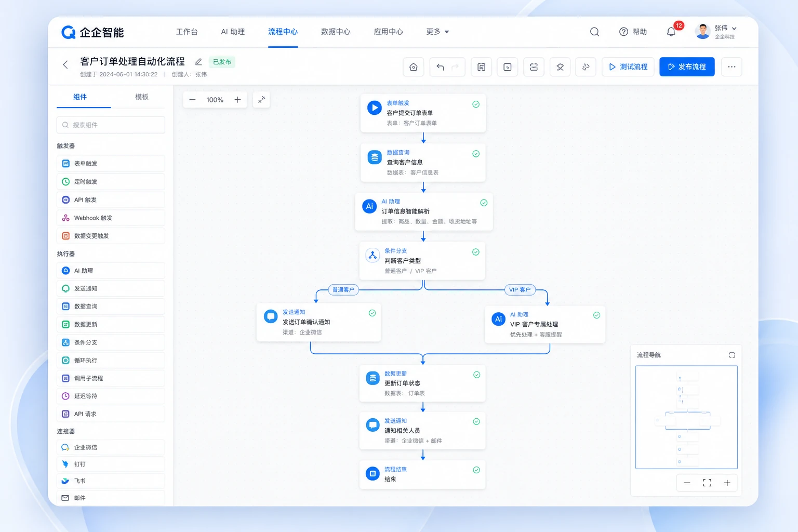798x532 pixels.
Task: Click branch icon on 判断客户类型 node
Action: (x=373, y=255)
